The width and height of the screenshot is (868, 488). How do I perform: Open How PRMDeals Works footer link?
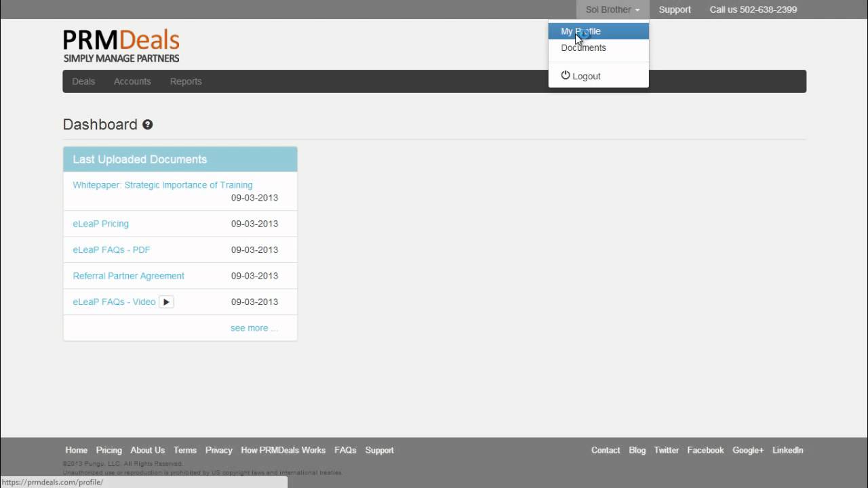click(x=283, y=450)
